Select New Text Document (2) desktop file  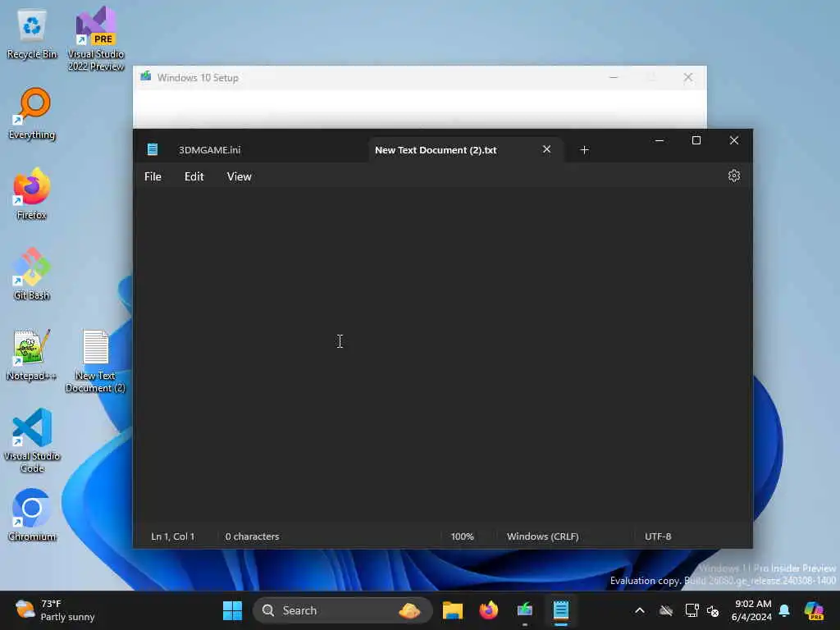point(95,361)
